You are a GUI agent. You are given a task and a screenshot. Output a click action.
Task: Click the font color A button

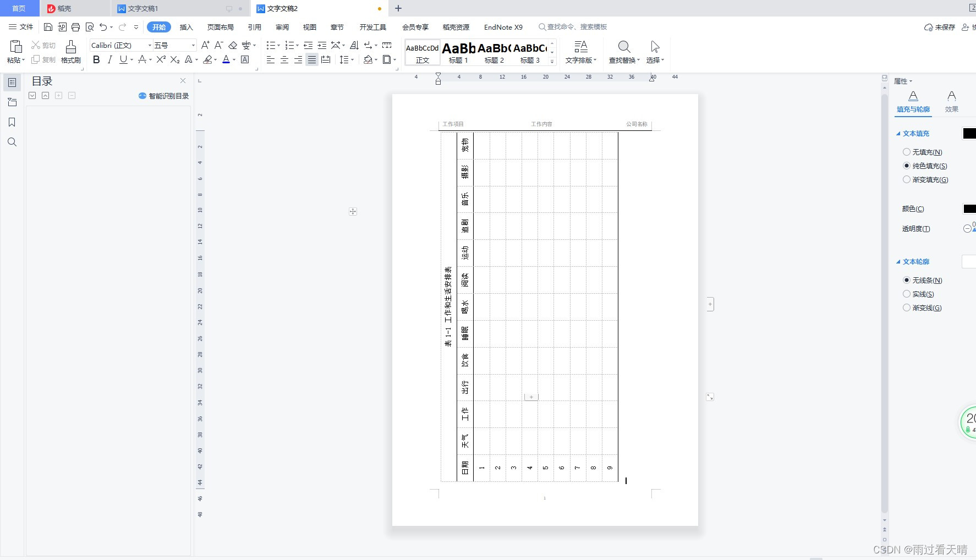pyautogui.click(x=226, y=60)
